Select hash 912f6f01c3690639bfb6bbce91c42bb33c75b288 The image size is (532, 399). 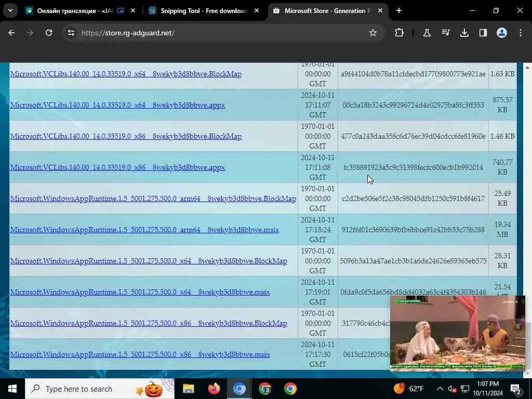coord(413,230)
